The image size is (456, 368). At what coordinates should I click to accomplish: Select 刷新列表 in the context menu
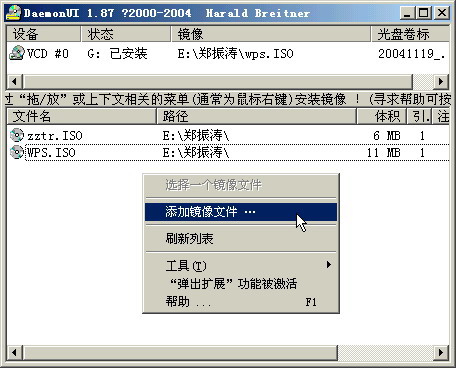[x=241, y=239]
